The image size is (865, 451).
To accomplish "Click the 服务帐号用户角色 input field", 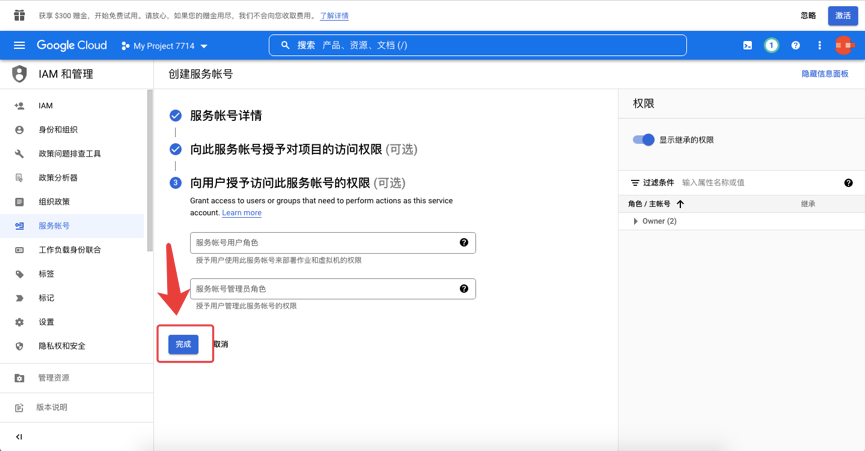I will (333, 243).
